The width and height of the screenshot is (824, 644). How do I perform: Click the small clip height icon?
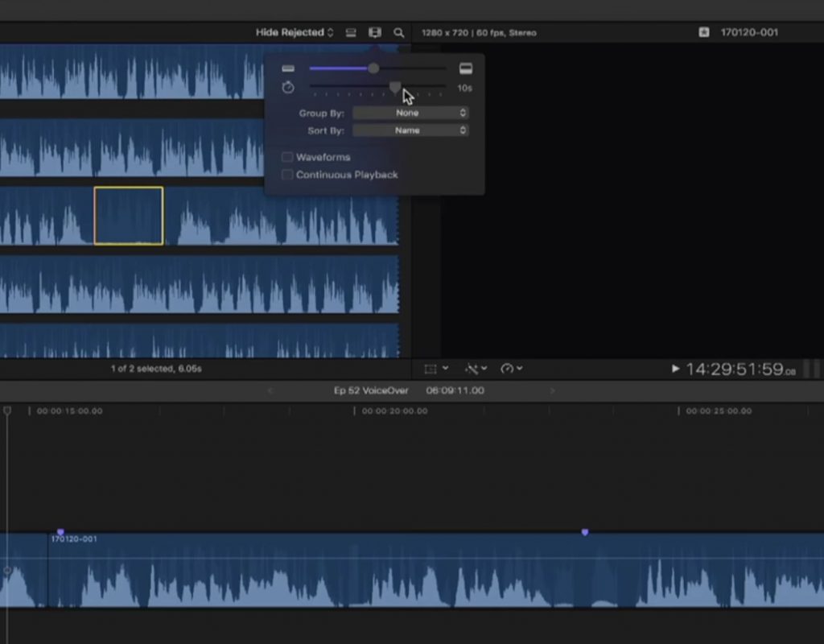click(288, 68)
